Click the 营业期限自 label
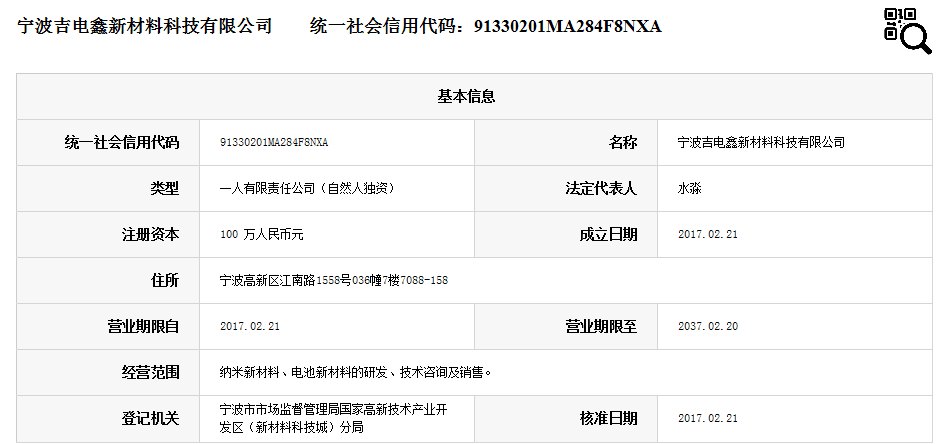 point(143,327)
